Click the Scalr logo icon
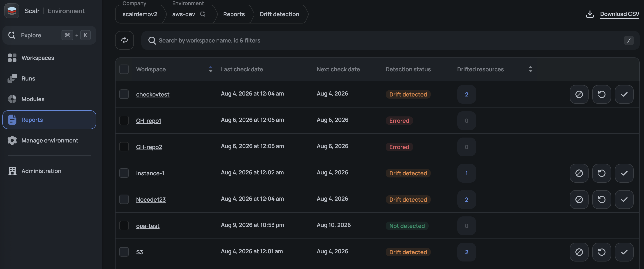 coord(12,11)
